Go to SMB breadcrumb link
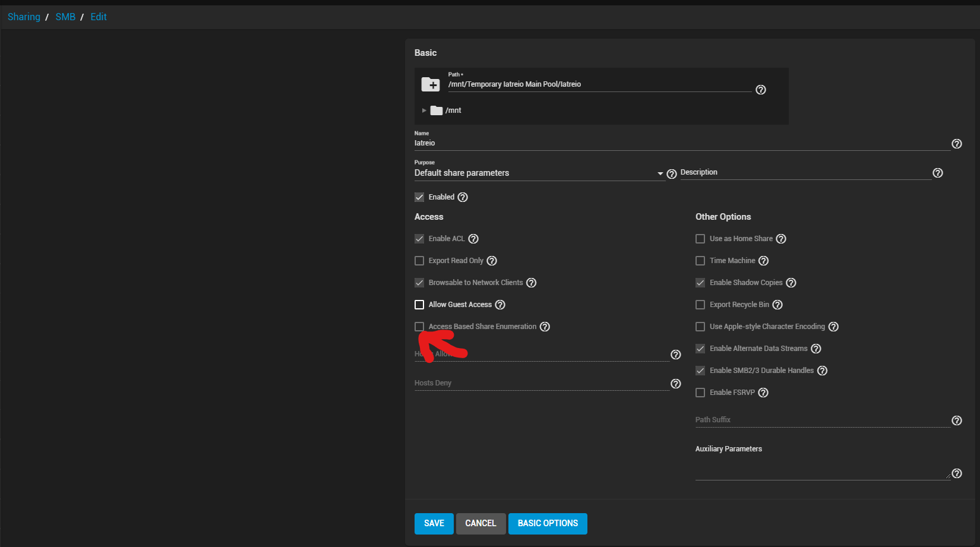Viewport: 980px width, 547px height. point(65,17)
